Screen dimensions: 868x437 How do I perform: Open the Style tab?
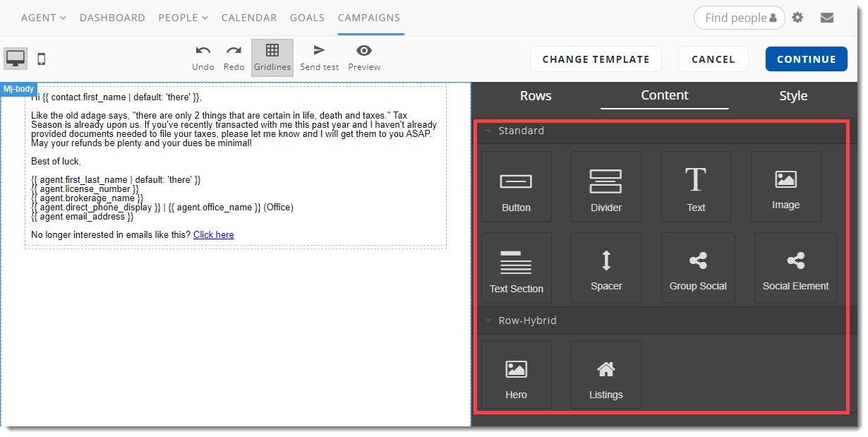tap(793, 96)
